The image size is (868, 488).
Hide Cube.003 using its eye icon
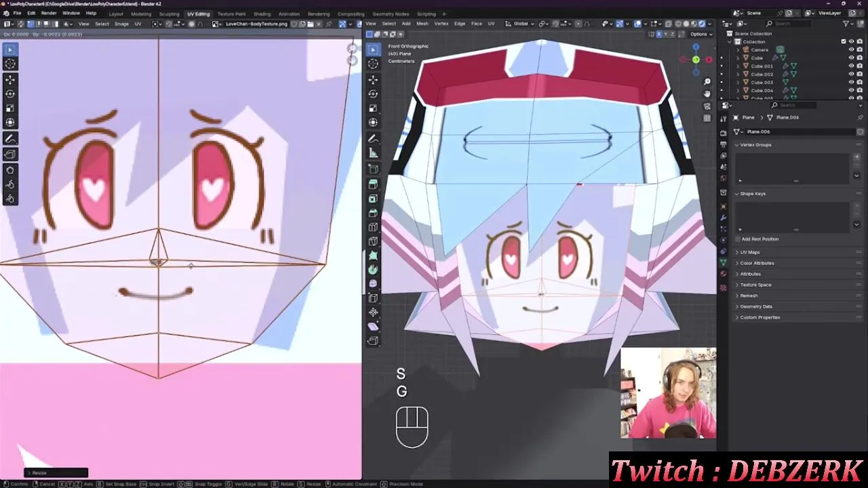coord(851,82)
